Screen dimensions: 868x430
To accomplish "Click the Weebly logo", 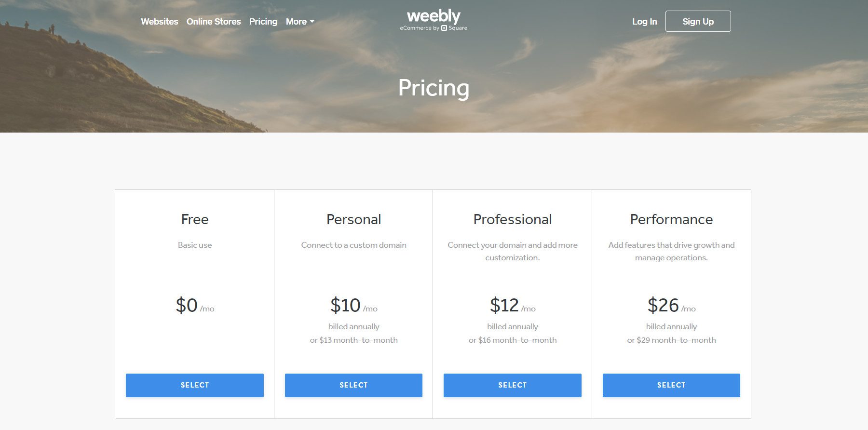I will pos(433,16).
